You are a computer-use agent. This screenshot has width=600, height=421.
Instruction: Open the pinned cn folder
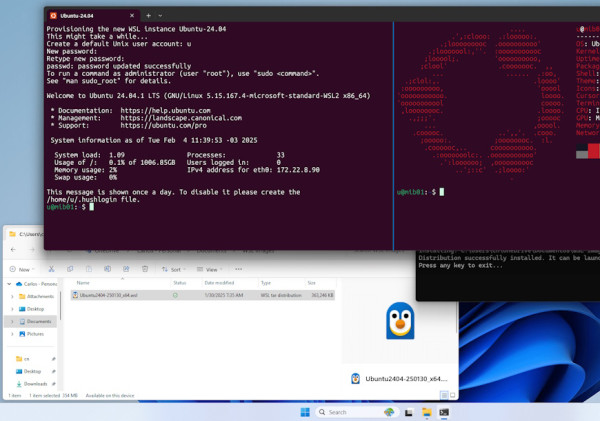point(23,359)
